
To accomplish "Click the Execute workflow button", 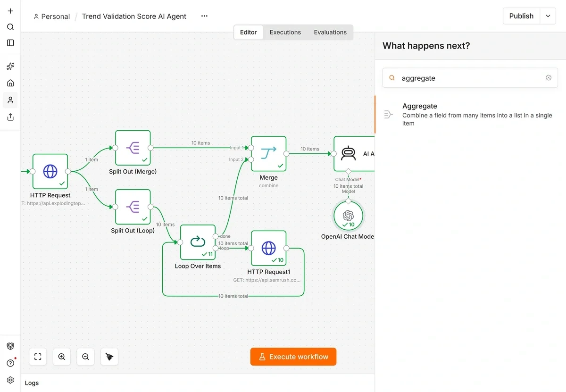I will pyautogui.click(x=293, y=357).
